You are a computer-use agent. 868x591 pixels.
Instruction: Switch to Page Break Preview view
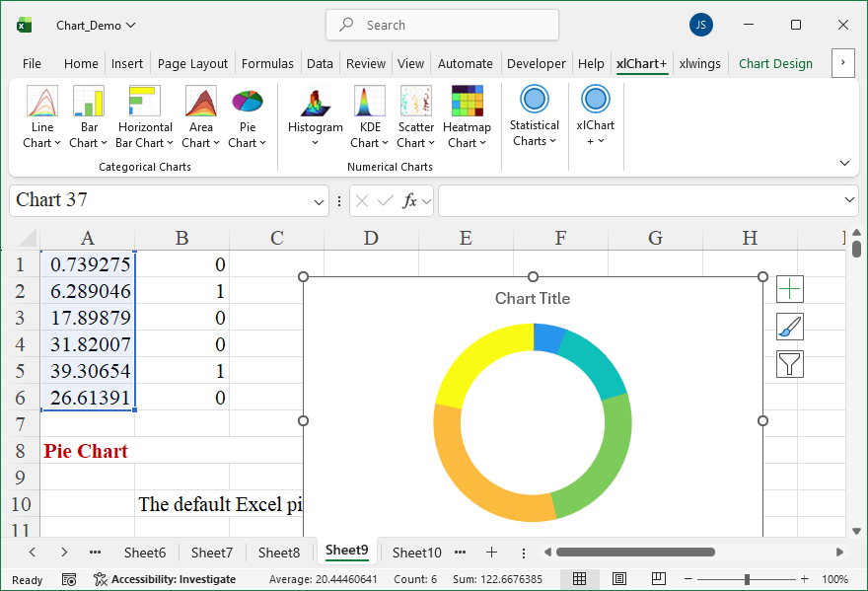657,579
